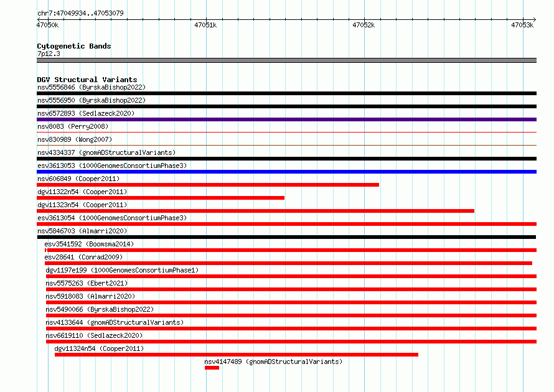Click the black nsv4334337 variant bar

click(x=286, y=159)
